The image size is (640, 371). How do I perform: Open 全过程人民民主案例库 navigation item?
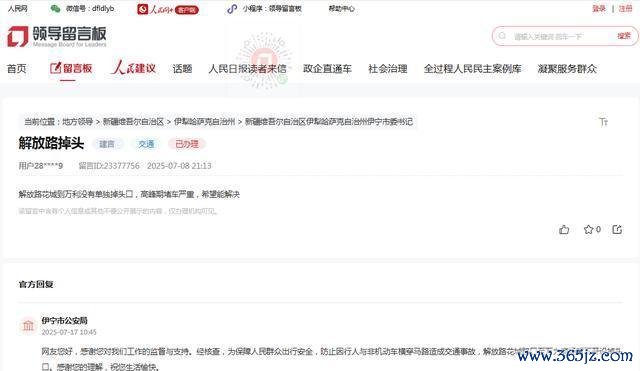(473, 69)
